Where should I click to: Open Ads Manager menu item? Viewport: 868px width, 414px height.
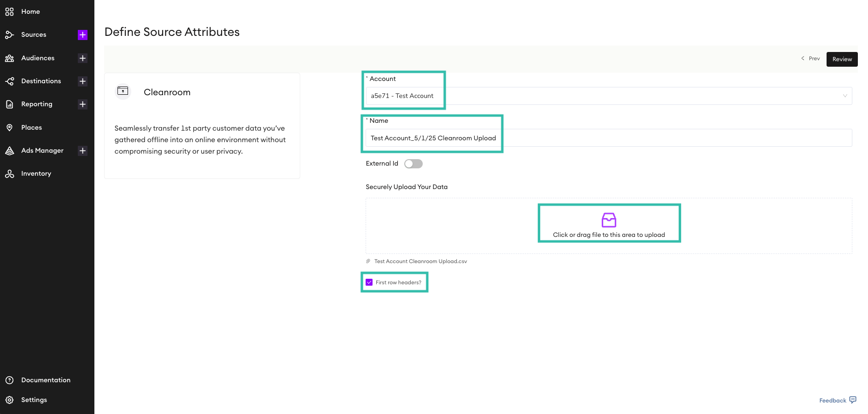tap(42, 150)
